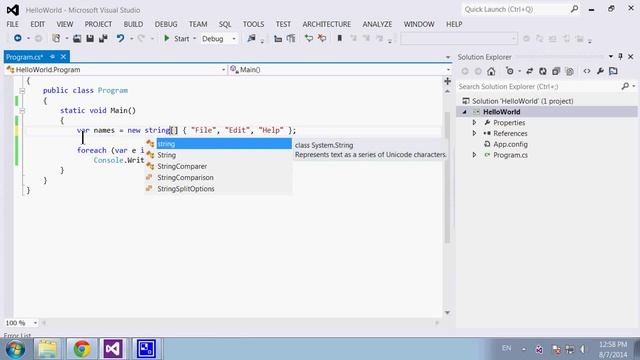Click the Save All toolbar icon
The height and width of the screenshot is (360, 640).
[x=103, y=38]
